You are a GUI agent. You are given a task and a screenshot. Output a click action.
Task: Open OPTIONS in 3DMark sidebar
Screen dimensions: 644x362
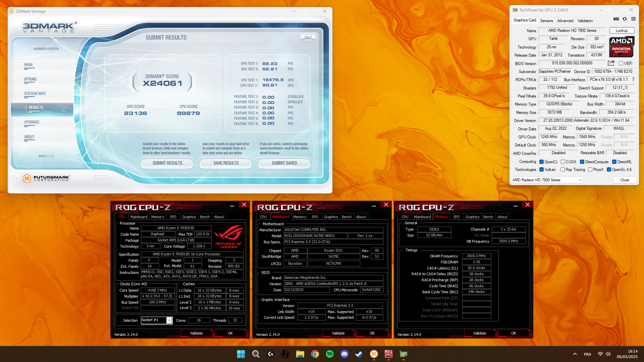pyautogui.click(x=30, y=79)
